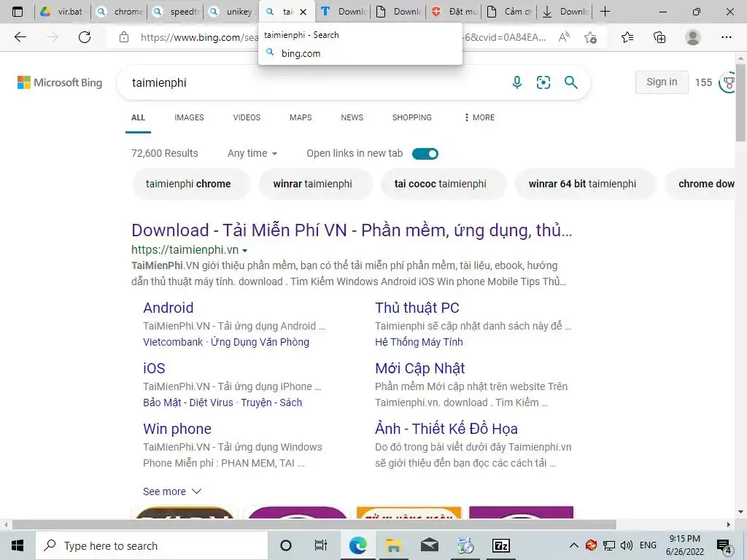Open the Thủ thuật PC sitelink

click(x=417, y=308)
